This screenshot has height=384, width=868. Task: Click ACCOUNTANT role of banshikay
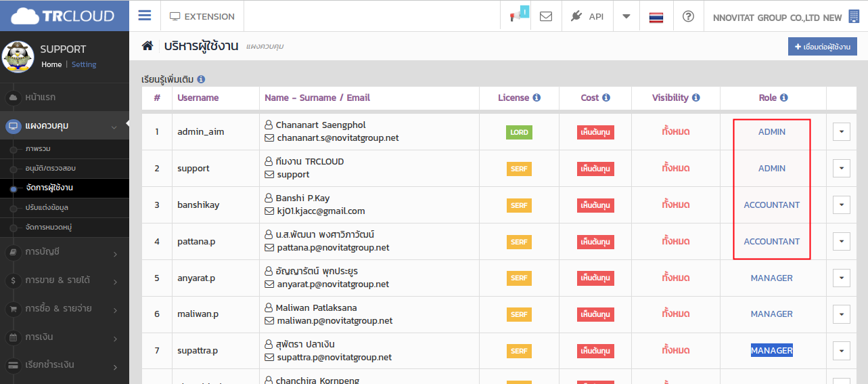772,205
